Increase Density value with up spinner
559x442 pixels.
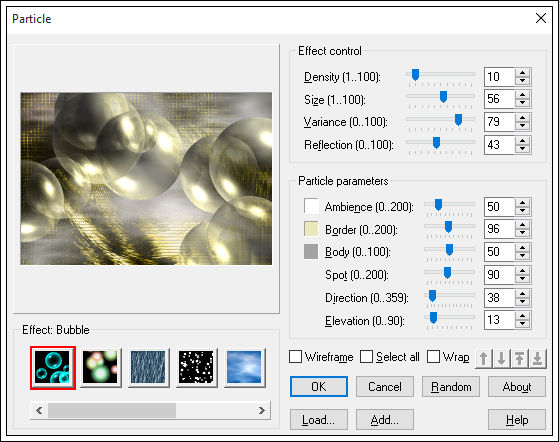[x=523, y=73]
